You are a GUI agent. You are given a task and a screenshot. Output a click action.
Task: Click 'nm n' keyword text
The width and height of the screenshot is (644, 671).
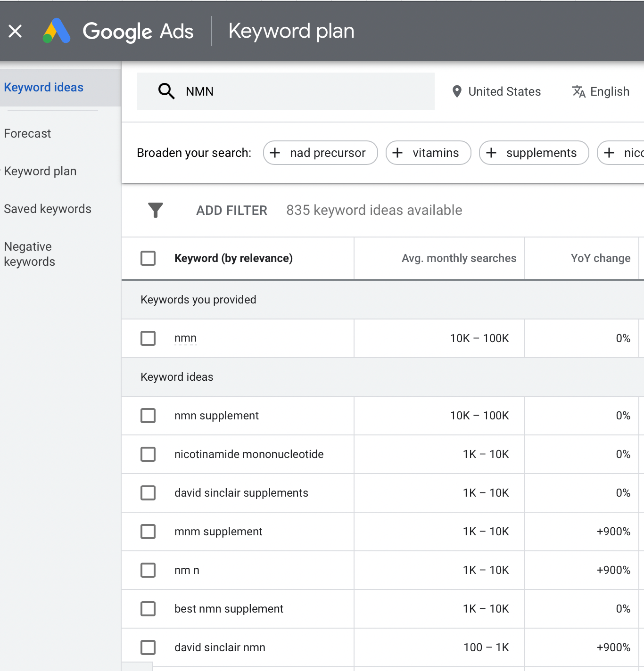coord(187,570)
